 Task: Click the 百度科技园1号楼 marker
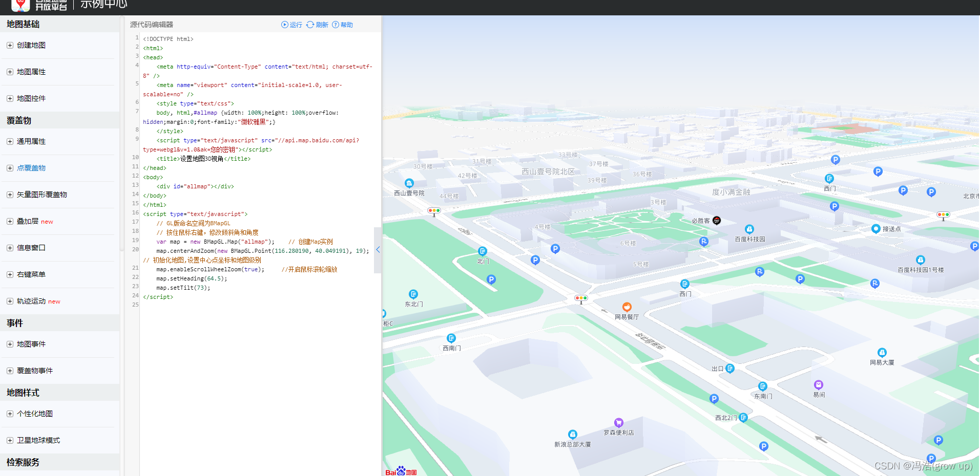[921, 260]
